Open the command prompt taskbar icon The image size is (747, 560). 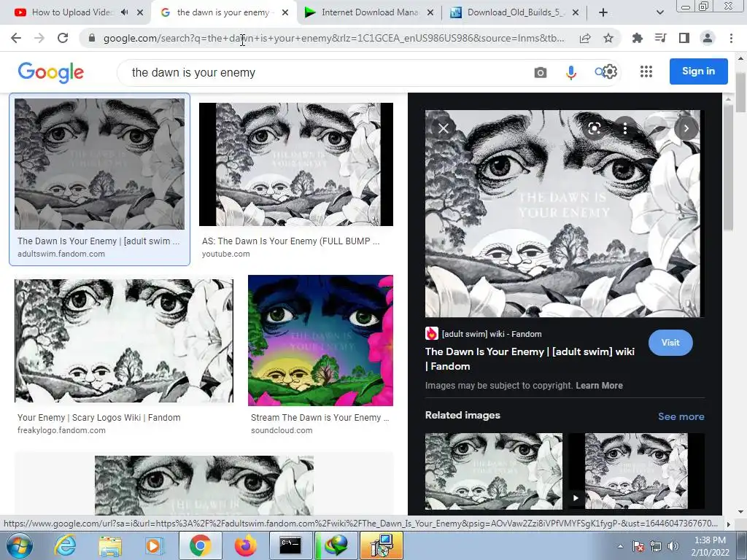[x=290, y=545]
